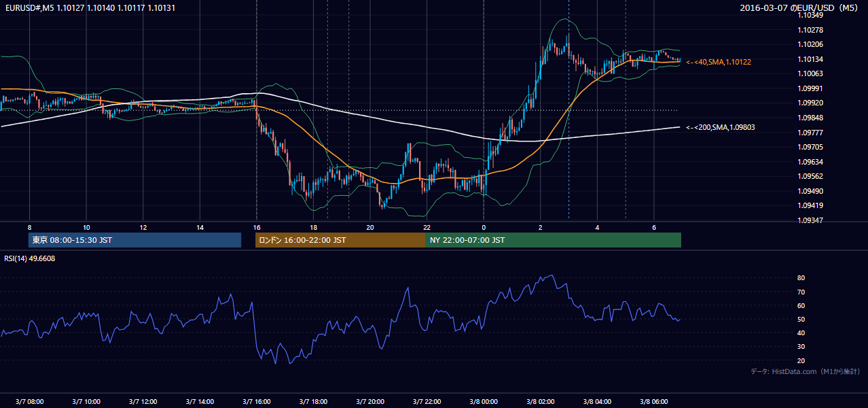Select the London 16:00-22:00 JST session bar
This screenshot has width=868, height=408.
tap(340, 240)
